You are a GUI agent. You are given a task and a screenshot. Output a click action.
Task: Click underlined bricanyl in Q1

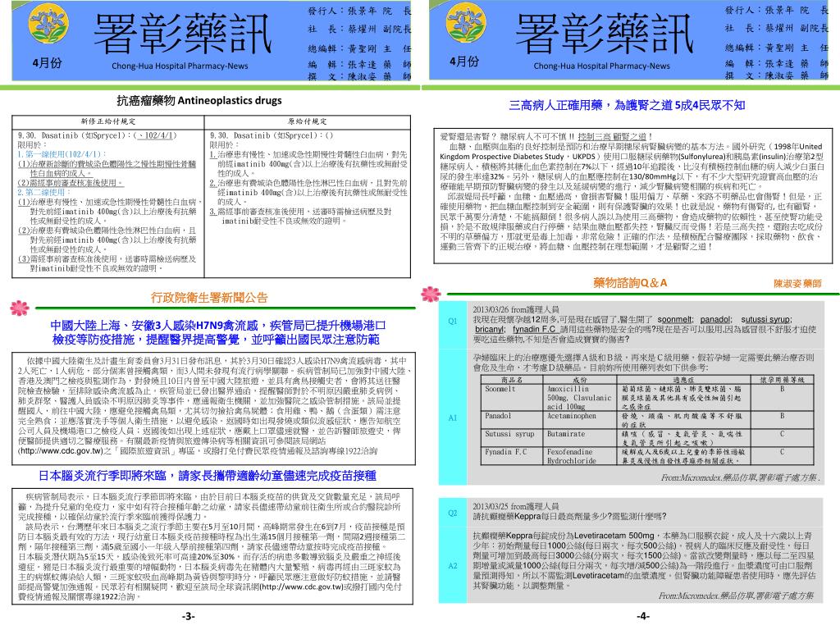[491, 329]
